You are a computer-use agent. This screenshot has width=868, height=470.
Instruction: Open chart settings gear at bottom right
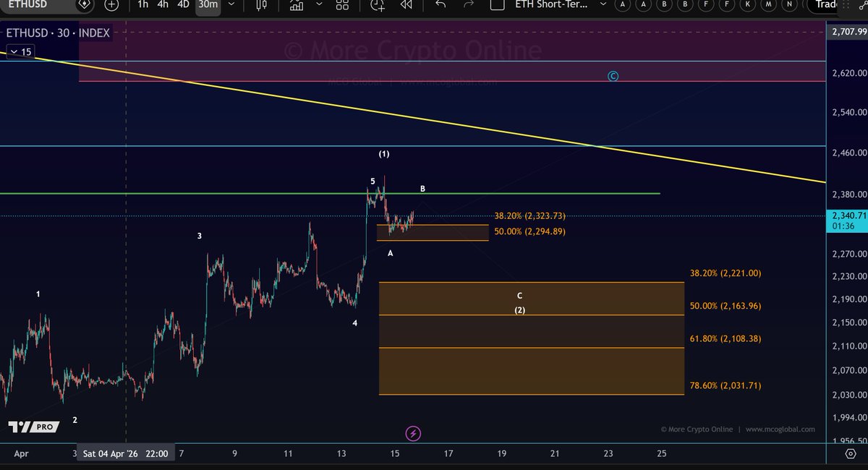pos(850,453)
